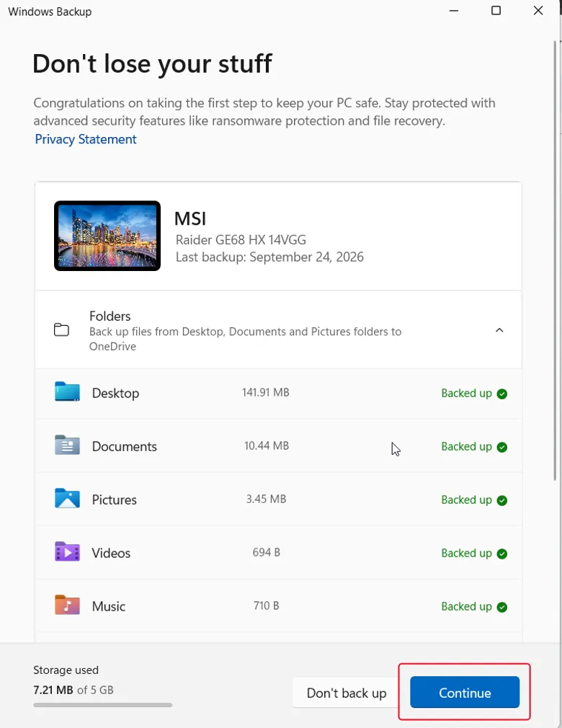Close the Windows Backup window
This screenshot has height=728, width=562.
[x=538, y=11]
